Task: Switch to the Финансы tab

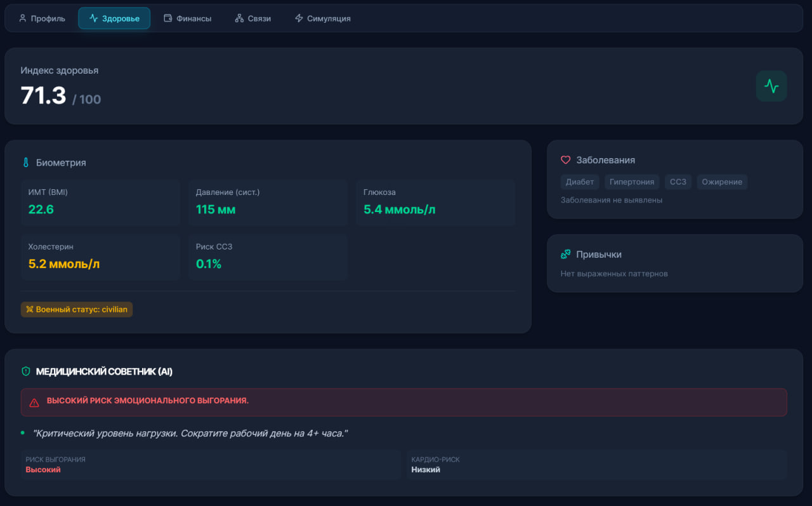Action: click(188, 18)
